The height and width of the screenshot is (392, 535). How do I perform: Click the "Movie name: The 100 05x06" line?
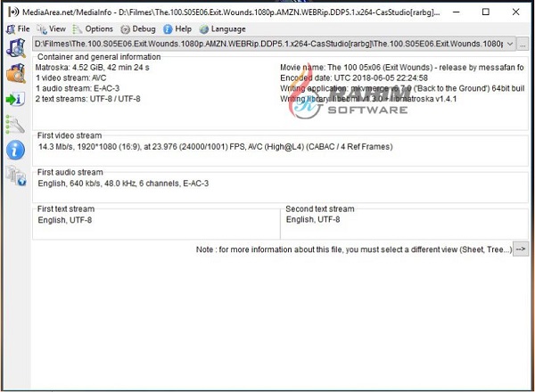click(x=402, y=68)
